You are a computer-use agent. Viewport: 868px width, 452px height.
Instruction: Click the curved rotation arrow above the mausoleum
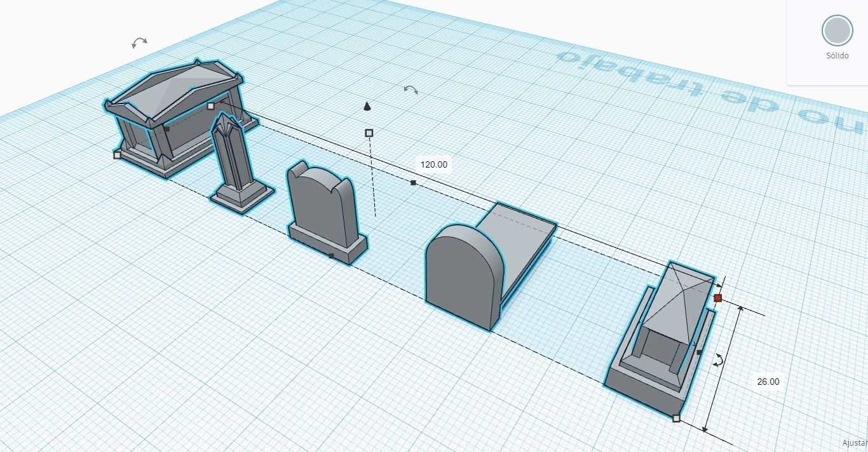139,41
